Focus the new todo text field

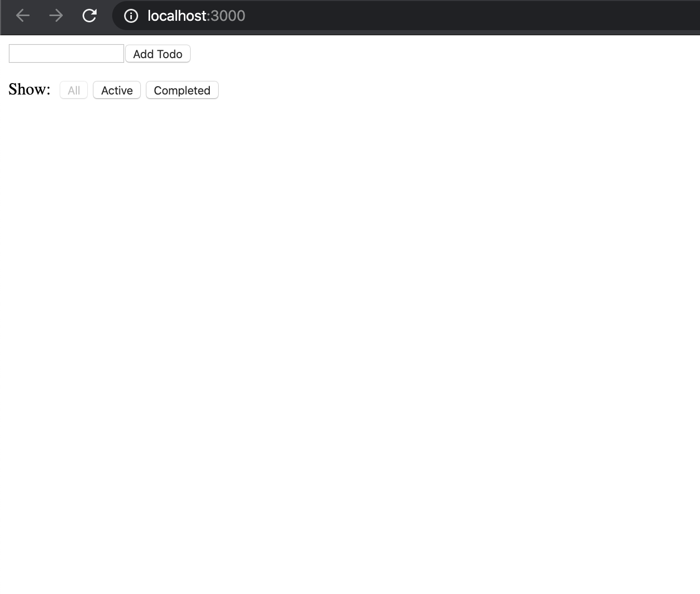(x=66, y=53)
